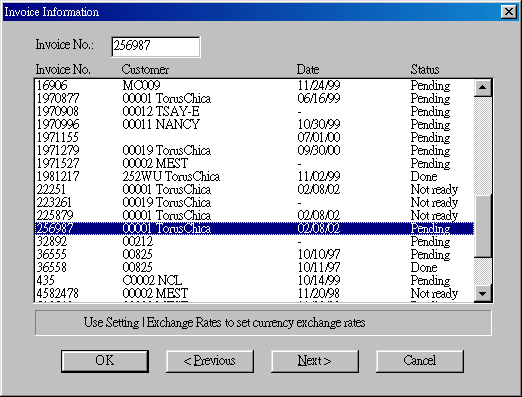
Task: Click the list scrollbar down arrow
Action: pyautogui.click(x=482, y=294)
